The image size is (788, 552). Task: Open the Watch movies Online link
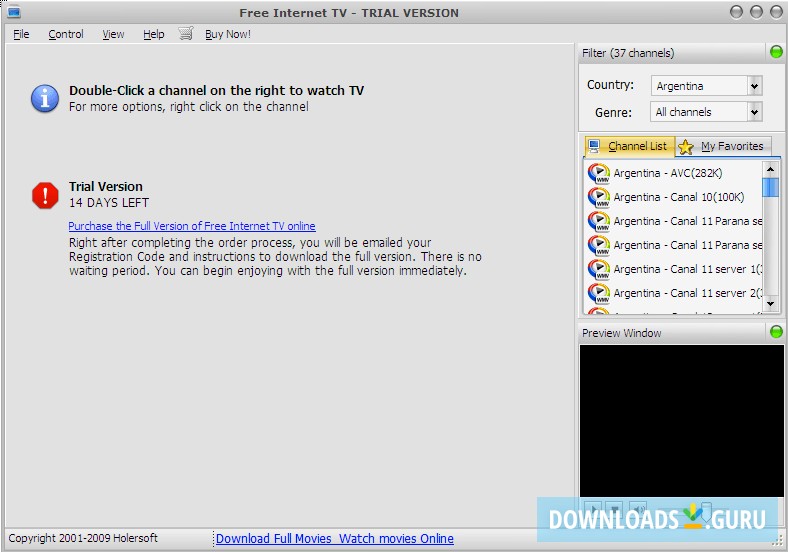(396, 538)
